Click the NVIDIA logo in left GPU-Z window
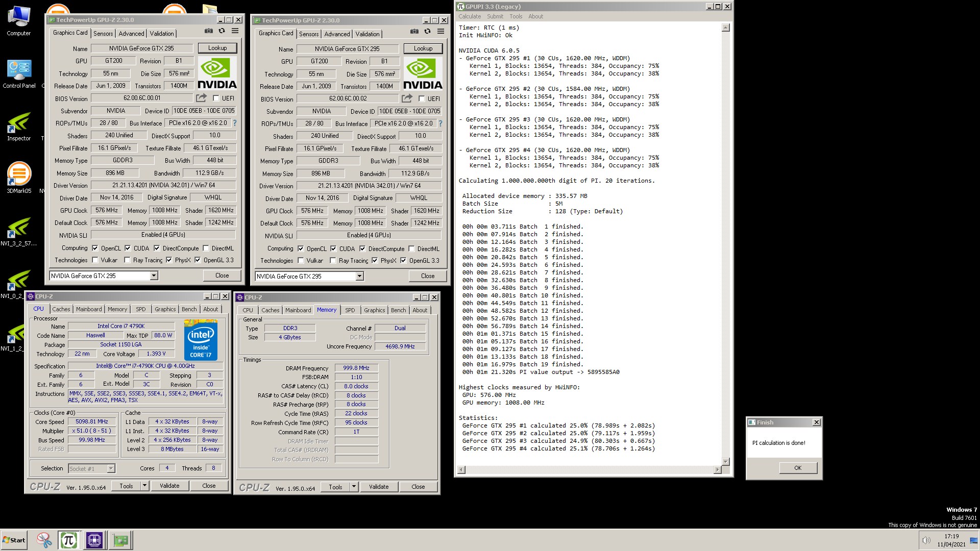The image size is (980, 551). [217, 73]
